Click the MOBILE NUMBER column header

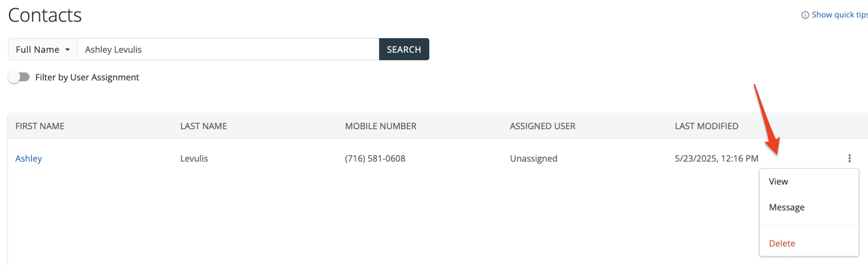tap(380, 126)
